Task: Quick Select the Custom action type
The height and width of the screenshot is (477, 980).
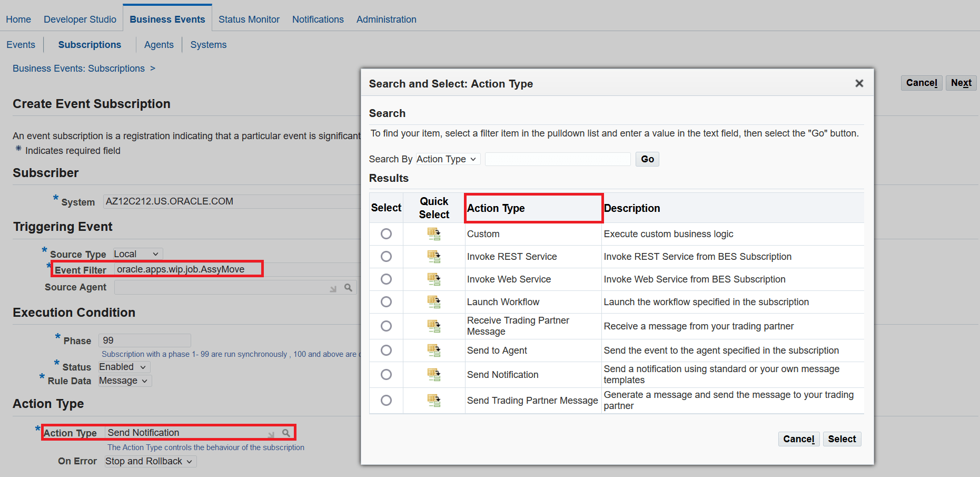Action: click(434, 233)
